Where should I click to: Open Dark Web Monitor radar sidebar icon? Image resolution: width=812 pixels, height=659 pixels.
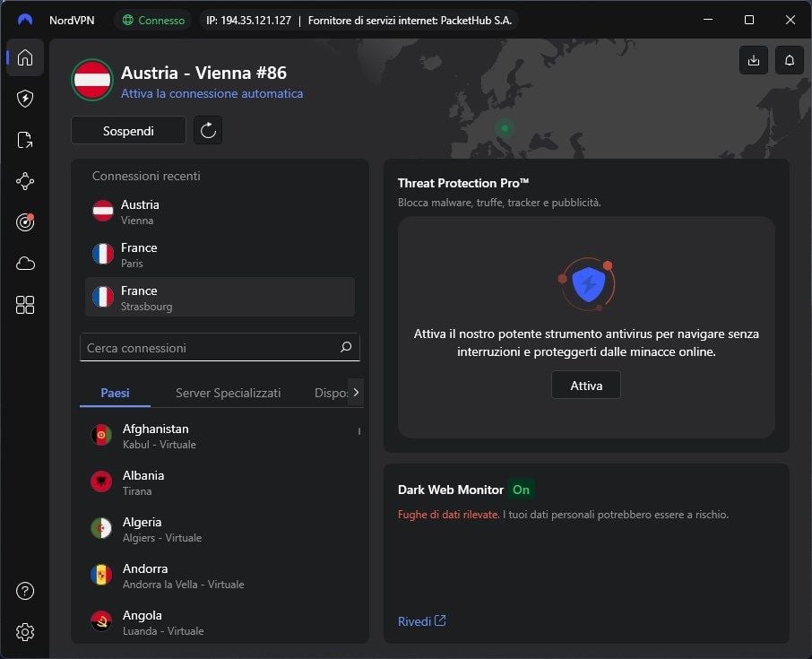pyautogui.click(x=25, y=222)
